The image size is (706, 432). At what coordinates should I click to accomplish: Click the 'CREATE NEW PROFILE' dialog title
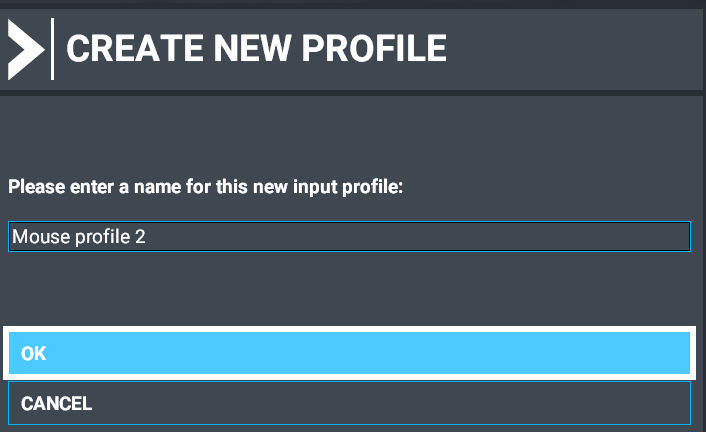click(255, 48)
